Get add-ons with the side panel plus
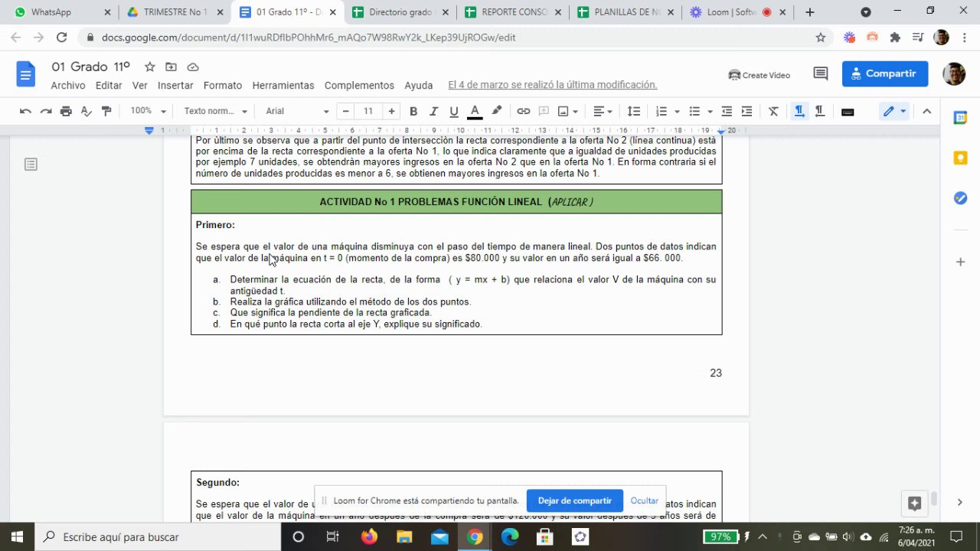 click(x=960, y=262)
